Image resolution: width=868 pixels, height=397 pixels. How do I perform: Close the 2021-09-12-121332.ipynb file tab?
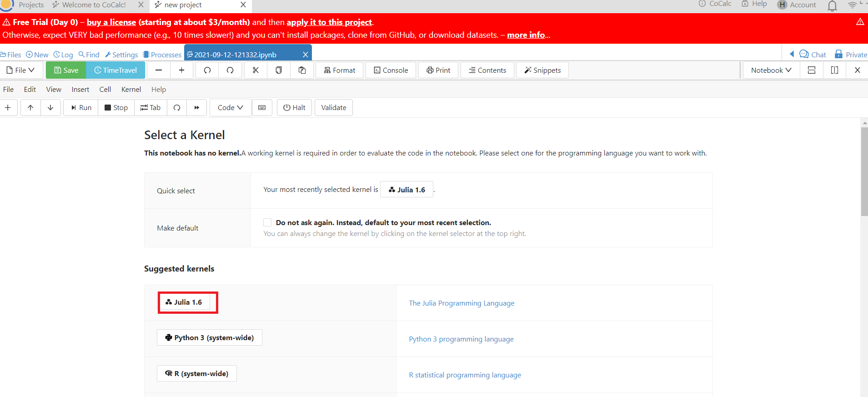[x=306, y=55]
